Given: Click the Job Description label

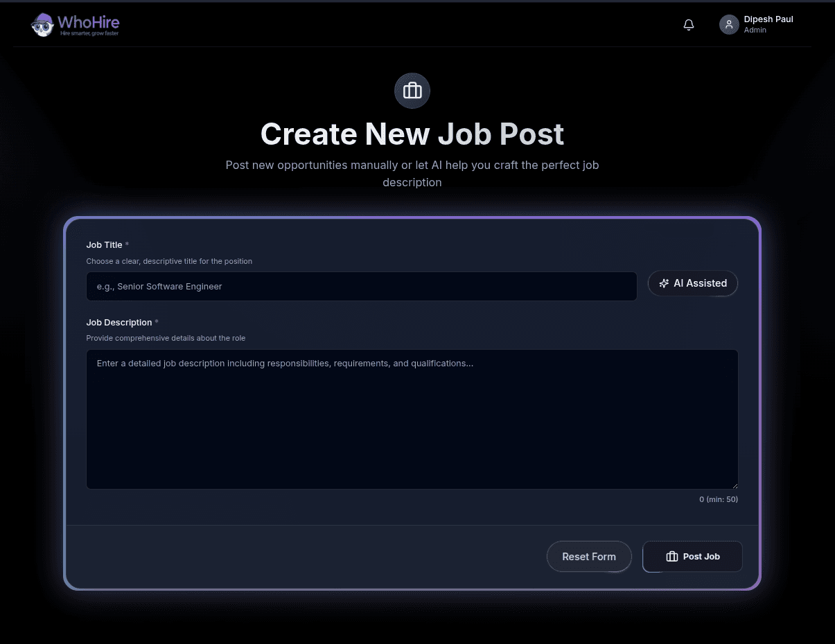Looking at the screenshot, I should pyautogui.click(x=118, y=322).
